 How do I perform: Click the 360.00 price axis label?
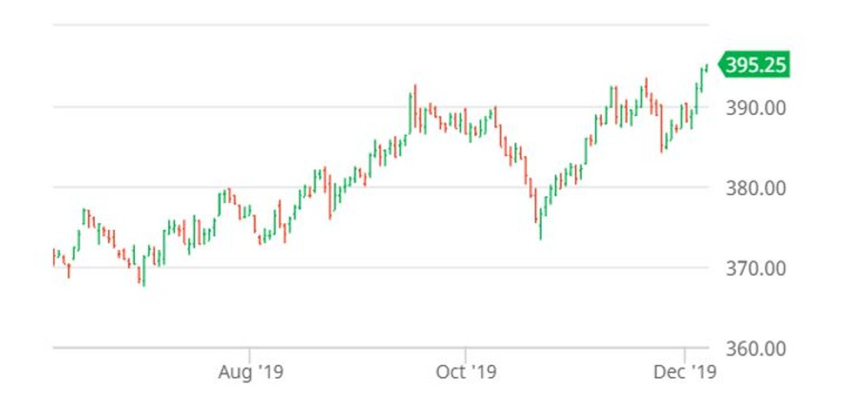[755, 349]
